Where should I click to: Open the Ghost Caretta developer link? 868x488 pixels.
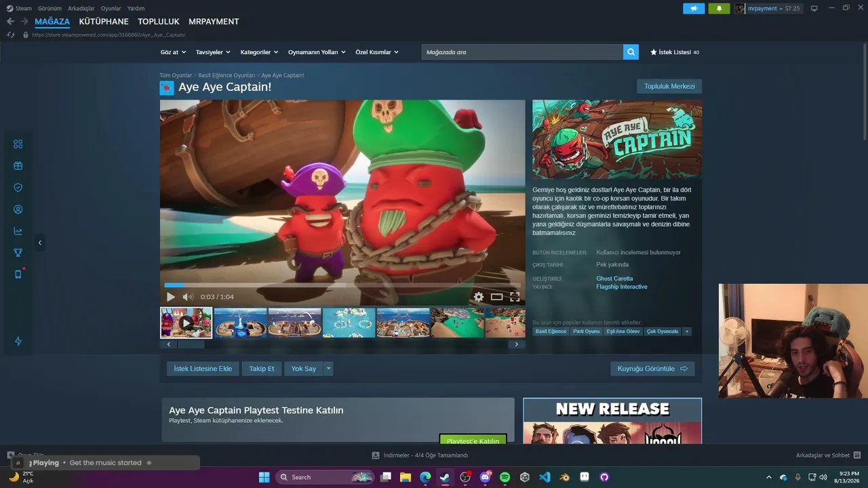coord(614,279)
